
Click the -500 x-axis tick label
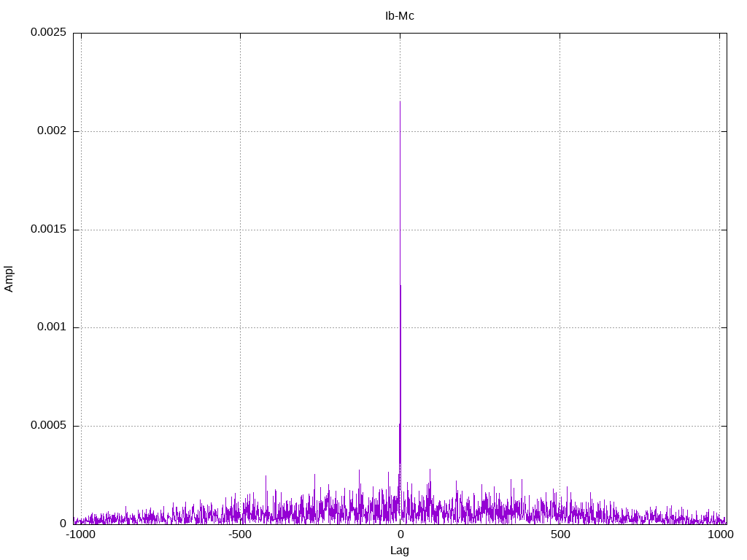click(239, 534)
